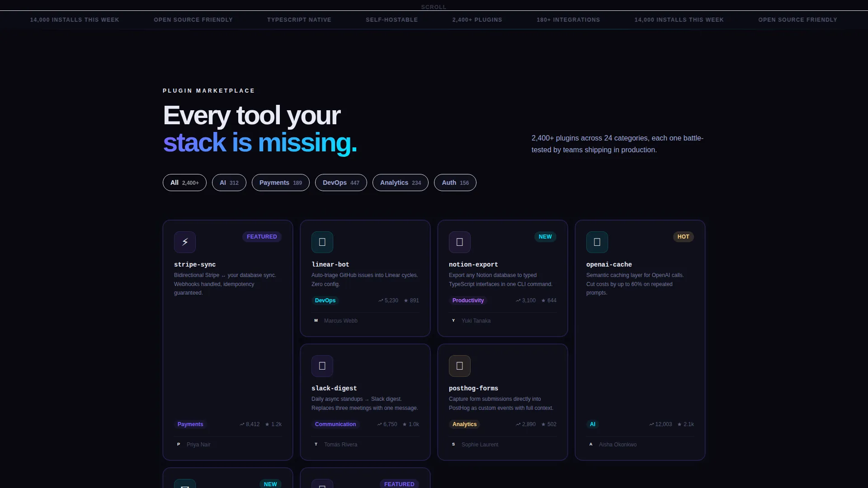This screenshot has width=868, height=488.
Task: Click the star icon on openai-cache card
Action: pyautogui.click(x=679, y=424)
